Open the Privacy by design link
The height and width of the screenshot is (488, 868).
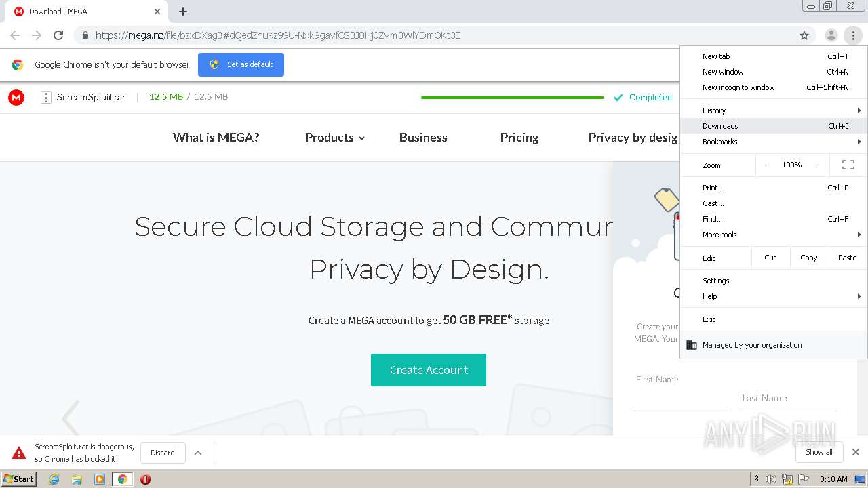tap(634, 138)
